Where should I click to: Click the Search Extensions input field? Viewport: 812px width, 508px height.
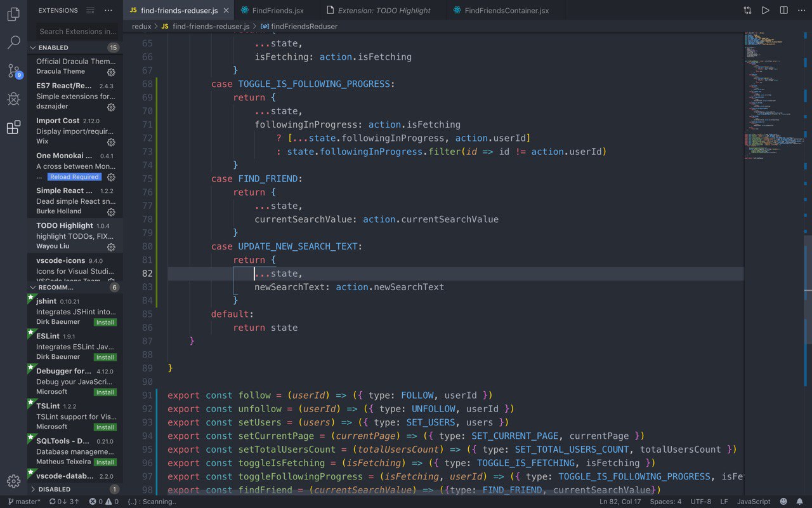(x=76, y=31)
